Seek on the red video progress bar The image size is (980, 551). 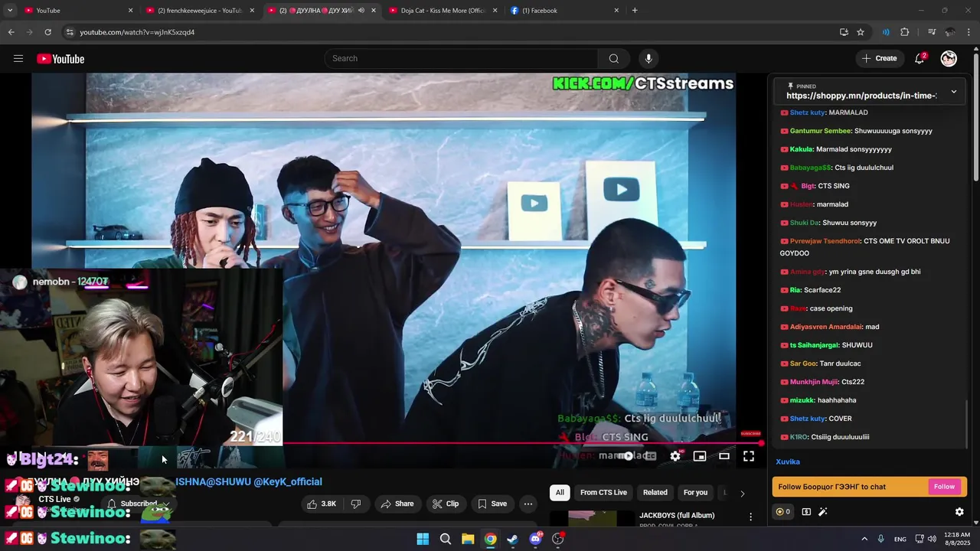523,443
